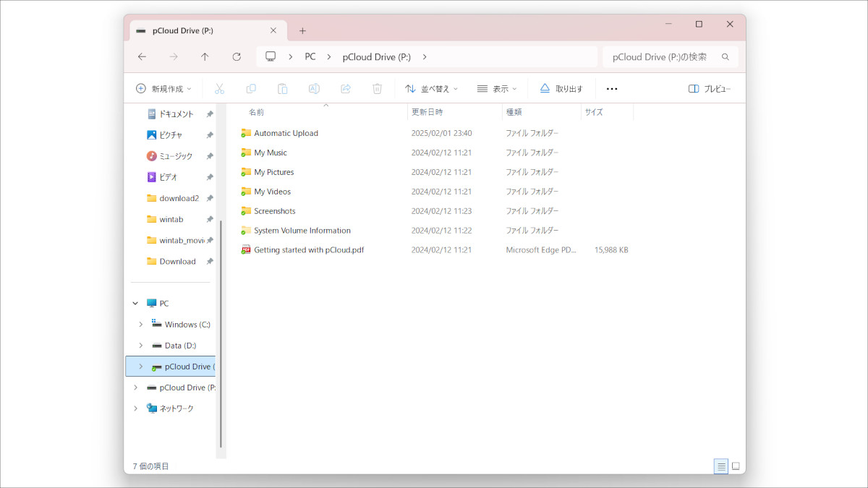Click the back navigation arrow
The height and width of the screenshot is (488, 868).
pos(142,56)
